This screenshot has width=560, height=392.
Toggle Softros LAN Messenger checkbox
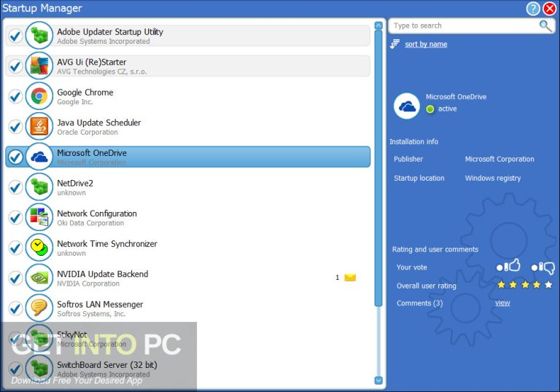16,308
